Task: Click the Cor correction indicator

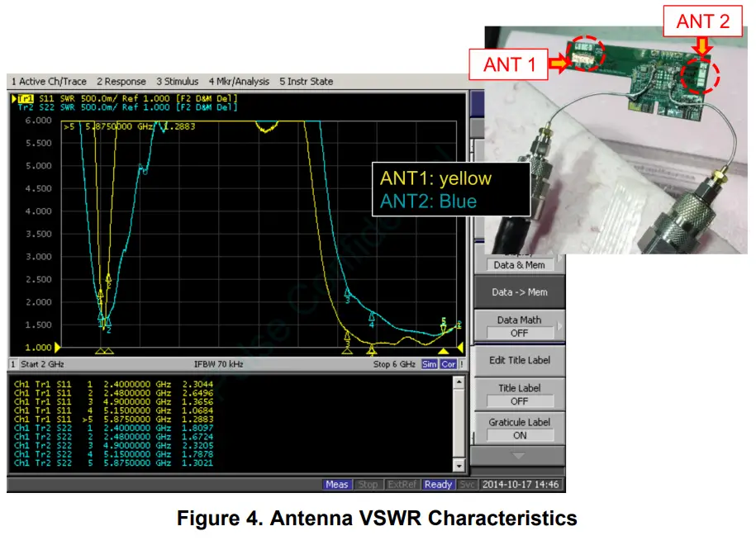Action: [x=449, y=364]
